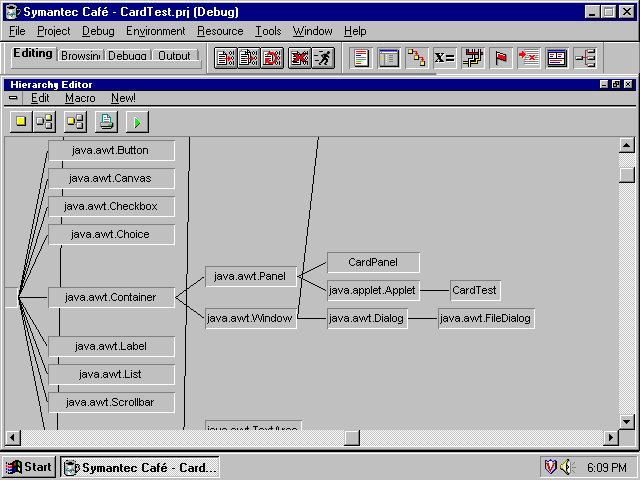640x480 pixels.
Task: Select the CardPanel class node
Action: 373,262
